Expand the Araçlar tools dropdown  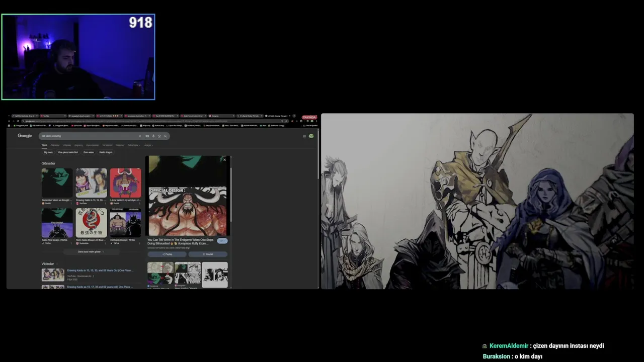(x=148, y=145)
